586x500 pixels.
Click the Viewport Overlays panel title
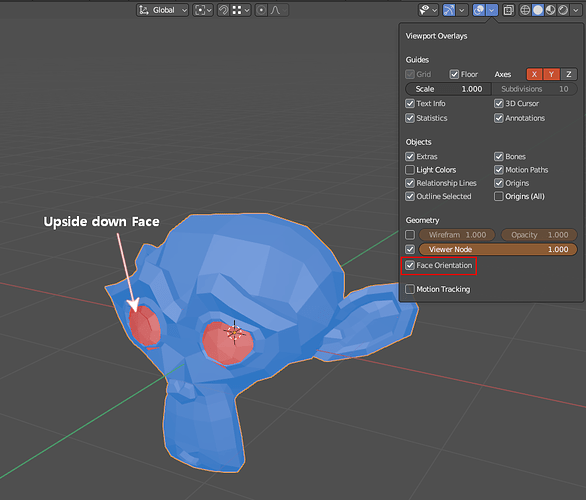coord(437,36)
